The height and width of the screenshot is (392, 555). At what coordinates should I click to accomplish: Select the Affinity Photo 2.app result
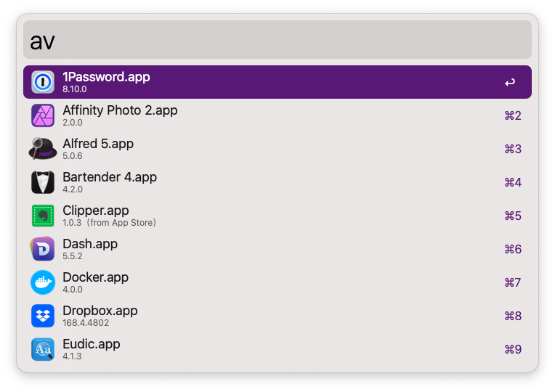point(120,110)
